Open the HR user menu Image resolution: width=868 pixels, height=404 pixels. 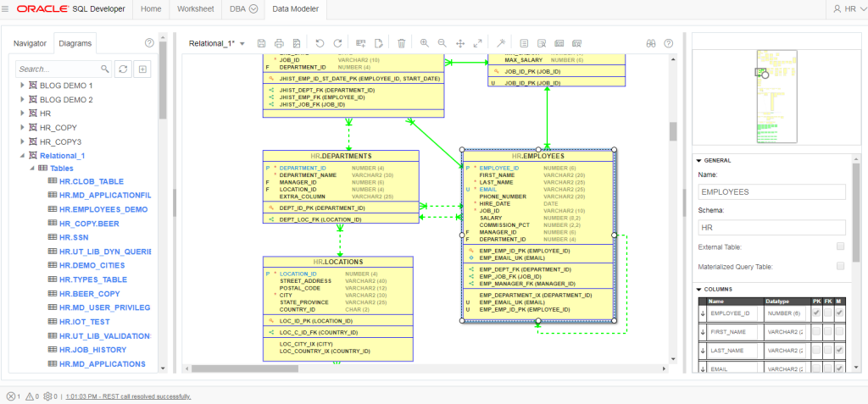pos(849,8)
